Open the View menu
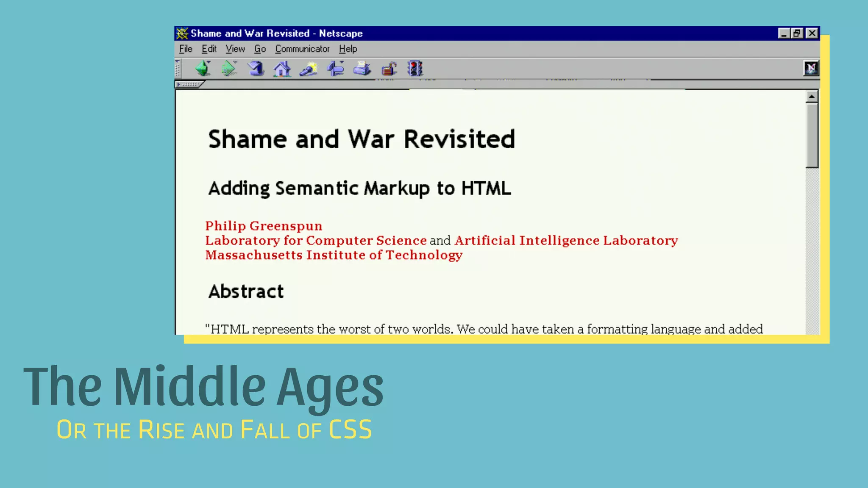 235,49
